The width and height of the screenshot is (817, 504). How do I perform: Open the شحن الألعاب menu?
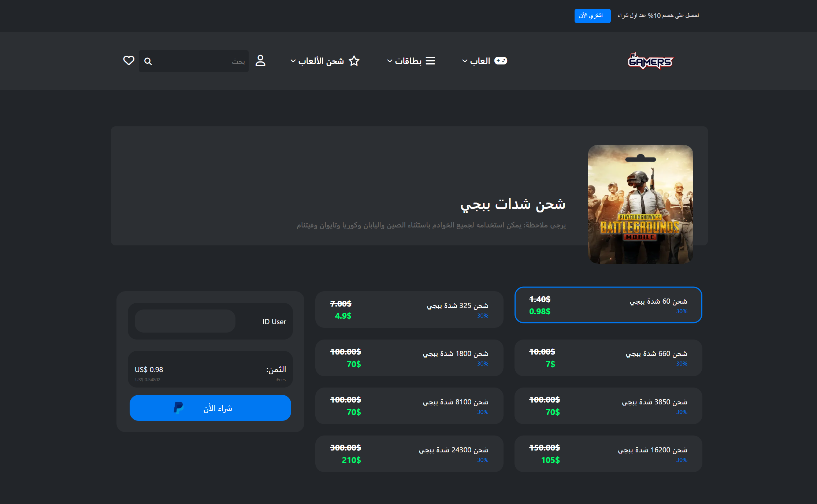click(325, 61)
